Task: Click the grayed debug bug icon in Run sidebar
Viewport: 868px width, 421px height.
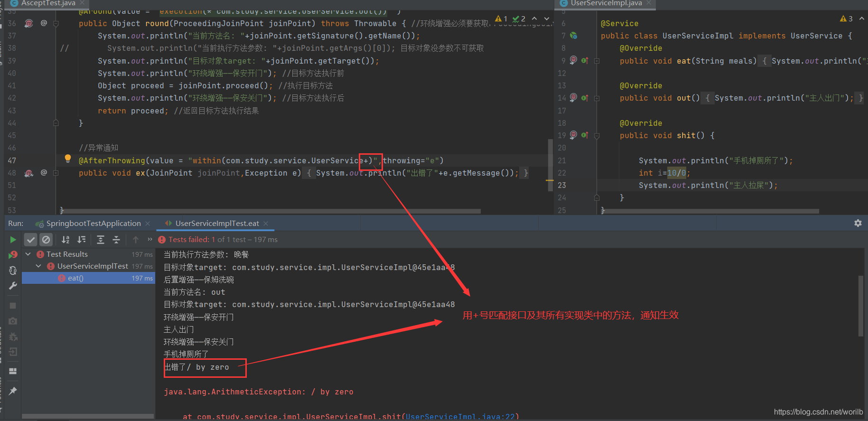Action: pos(13,337)
